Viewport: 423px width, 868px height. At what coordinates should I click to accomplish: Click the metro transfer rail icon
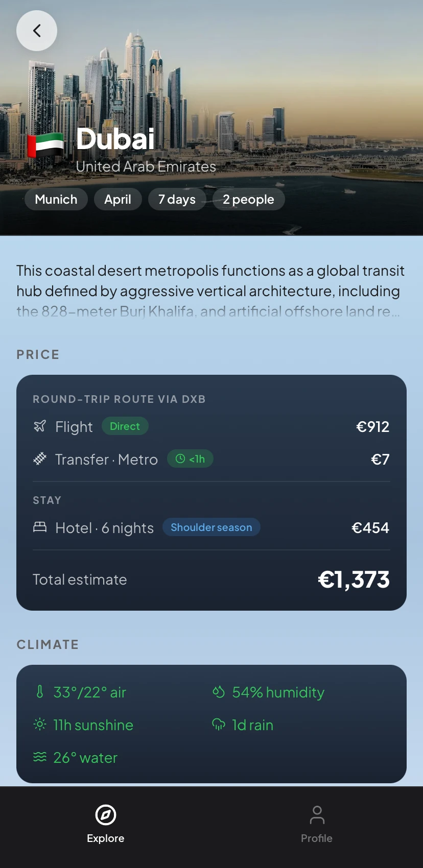(40, 459)
